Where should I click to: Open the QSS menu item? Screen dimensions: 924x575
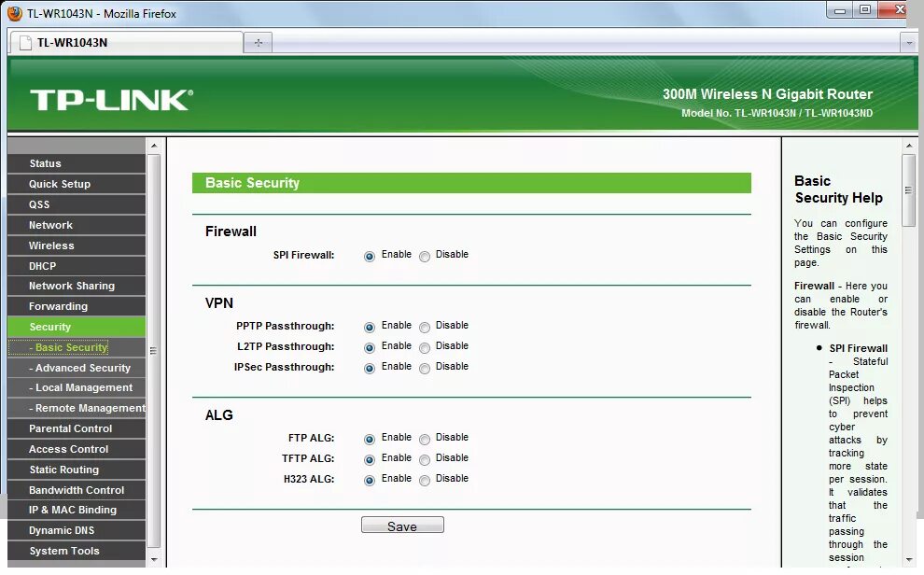pos(77,204)
